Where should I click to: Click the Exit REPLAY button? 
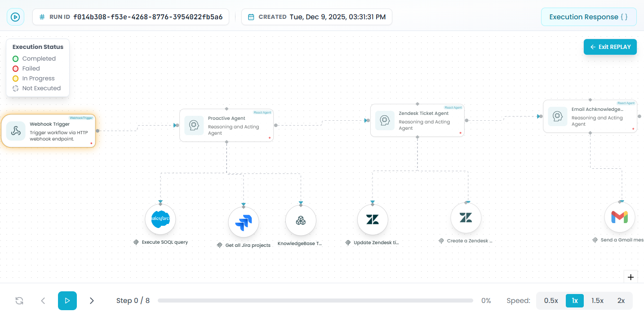tap(610, 47)
